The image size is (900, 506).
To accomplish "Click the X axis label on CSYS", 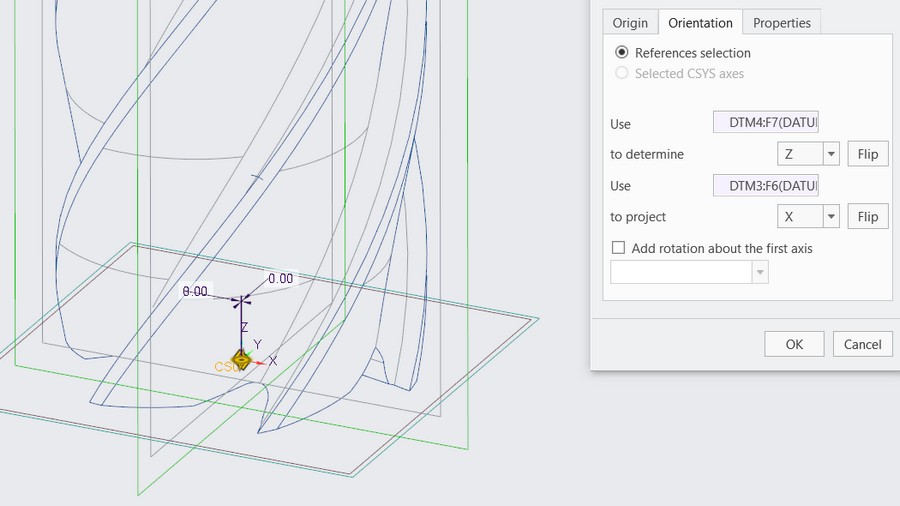I will click(x=273, y=361).
